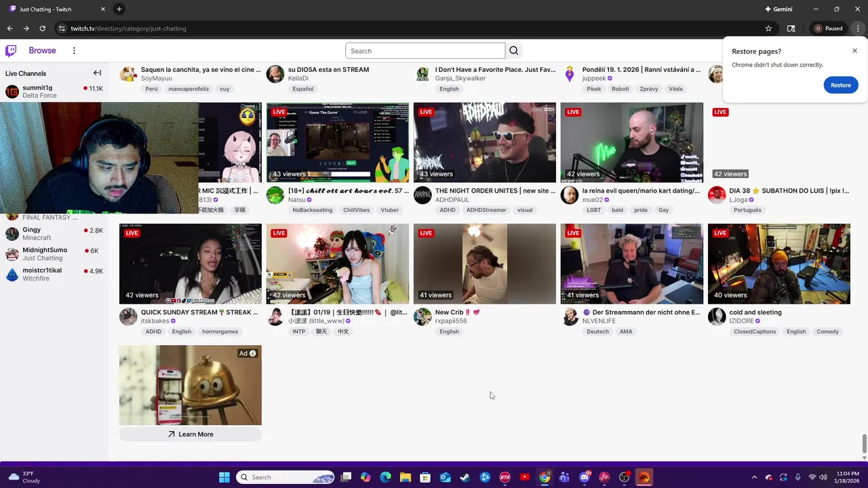Viewport: 868px width, 488px height.
Task: Click the AMA tag under NLVENLIFE
Action: tap(626, 332)
